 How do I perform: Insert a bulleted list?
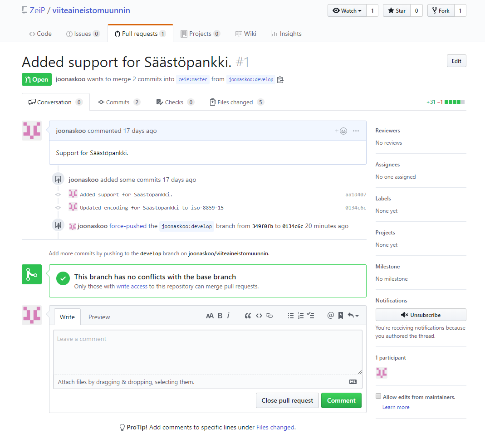coord(291,316)
